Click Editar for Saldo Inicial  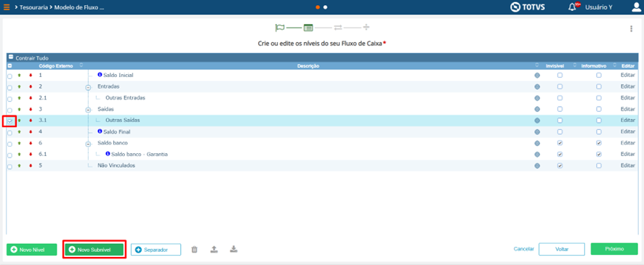[628, 76]
